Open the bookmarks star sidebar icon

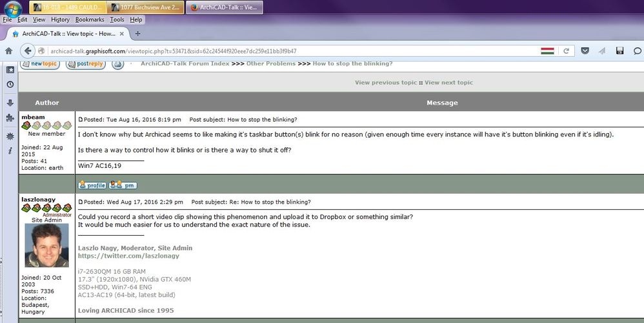pos(10,70)
